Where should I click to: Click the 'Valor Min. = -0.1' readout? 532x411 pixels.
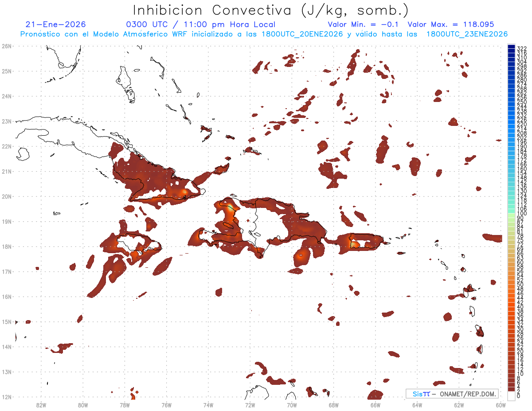pyautogui.click(x=364, y=24)
